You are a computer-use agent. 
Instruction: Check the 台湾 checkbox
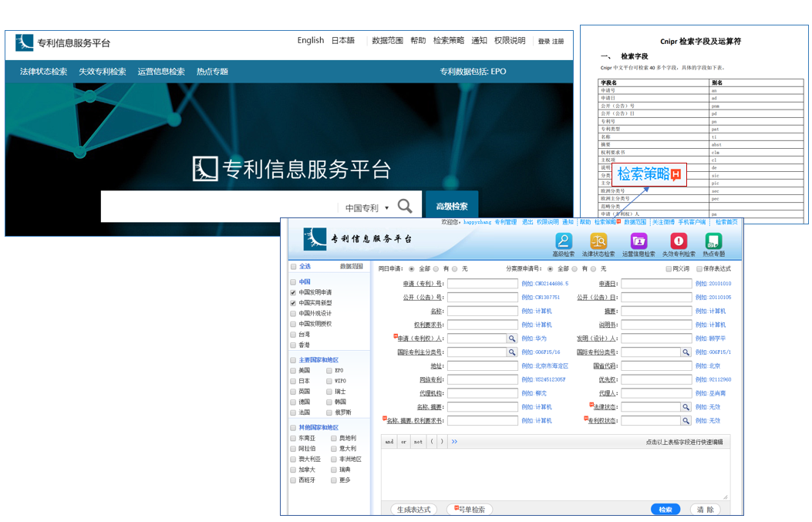pos(293,335)
